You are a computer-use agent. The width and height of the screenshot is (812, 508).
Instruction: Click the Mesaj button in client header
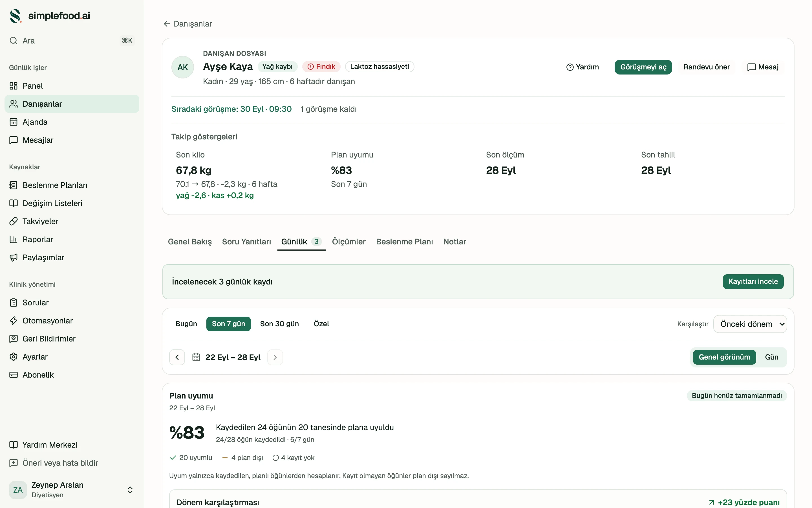click(x=763, y=67)
